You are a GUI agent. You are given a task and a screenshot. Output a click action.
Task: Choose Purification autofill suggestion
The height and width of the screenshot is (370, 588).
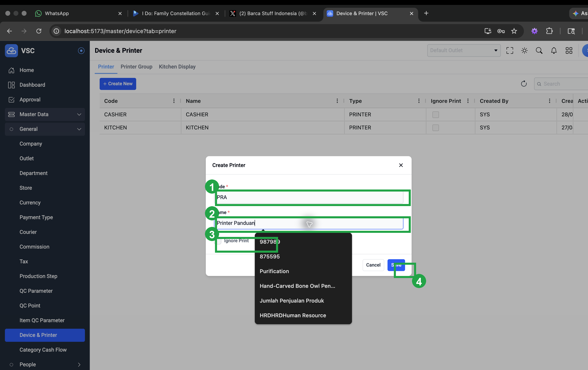pos(303,271)
